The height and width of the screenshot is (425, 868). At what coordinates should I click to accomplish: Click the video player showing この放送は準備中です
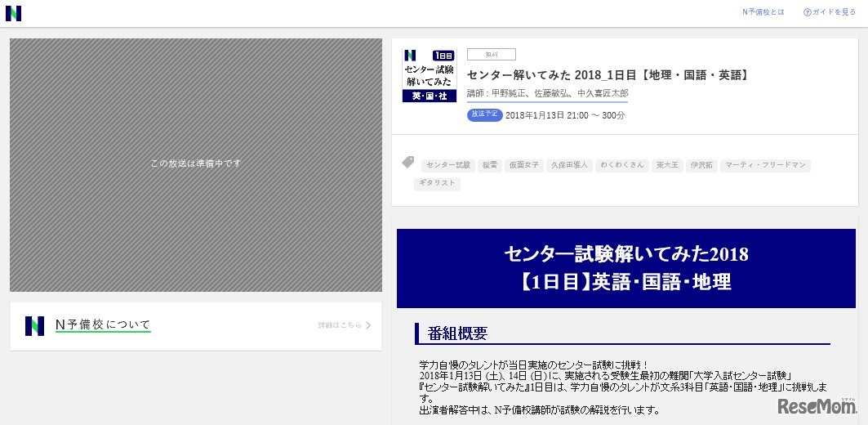pyautogui.click(x=196, y=164)
